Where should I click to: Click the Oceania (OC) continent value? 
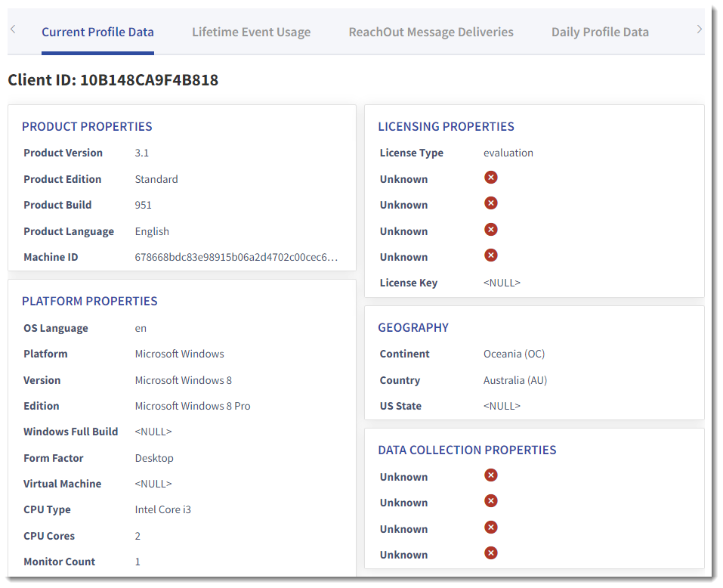click(x=514, y=354)
